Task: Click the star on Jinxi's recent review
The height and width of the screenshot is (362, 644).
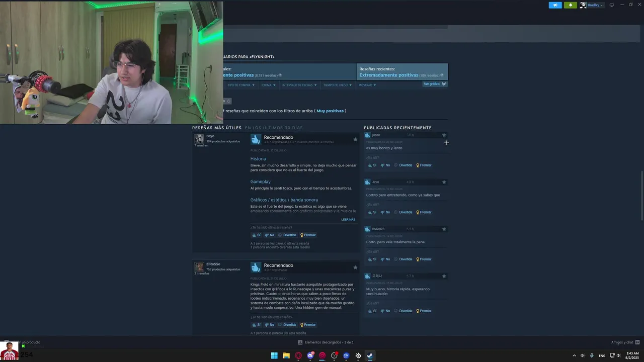Action: tap(444, 182)
